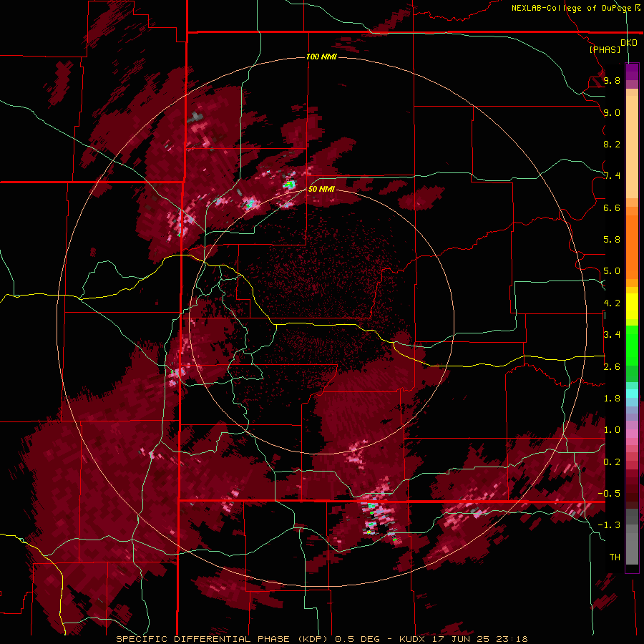
Task: Click the peach segment of the color bar
Action: coord(632,144)
